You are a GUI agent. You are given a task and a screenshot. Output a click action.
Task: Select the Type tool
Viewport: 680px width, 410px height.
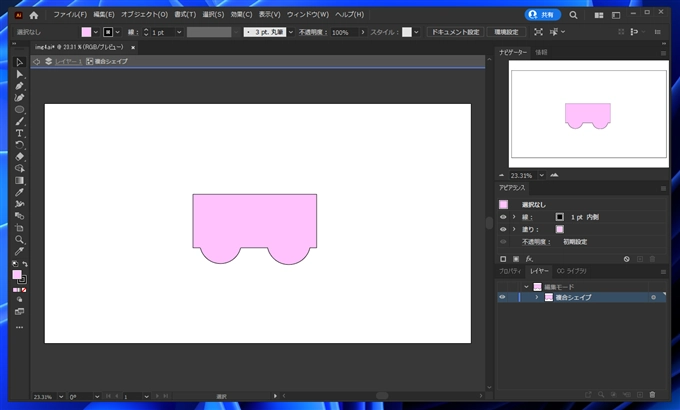(19, 133)
